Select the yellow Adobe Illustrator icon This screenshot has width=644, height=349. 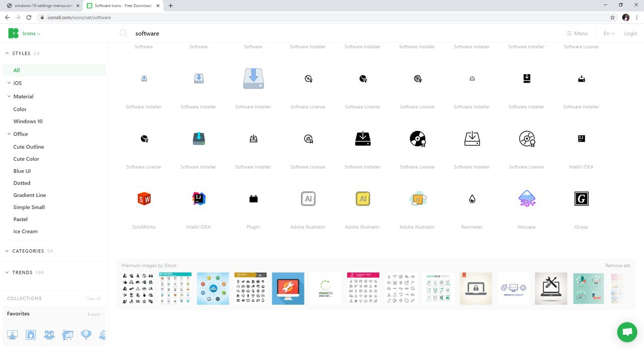(x=363, y=198)
